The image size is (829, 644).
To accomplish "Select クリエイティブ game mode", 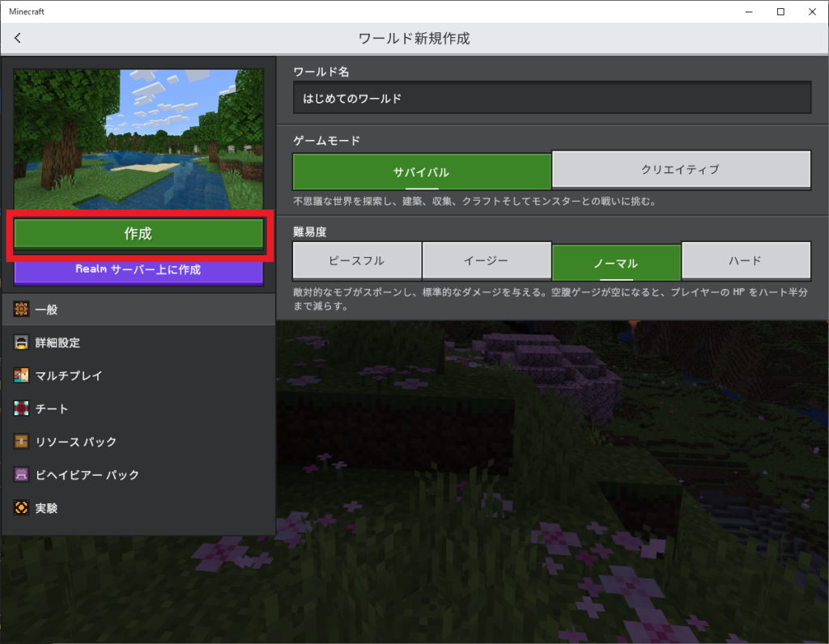I will pos(681,170).
